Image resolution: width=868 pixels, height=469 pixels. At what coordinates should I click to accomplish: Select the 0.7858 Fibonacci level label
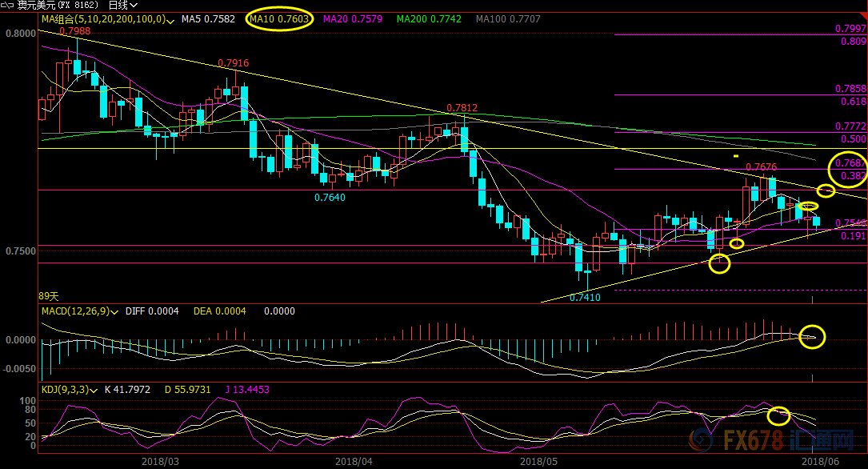(851, 89)
